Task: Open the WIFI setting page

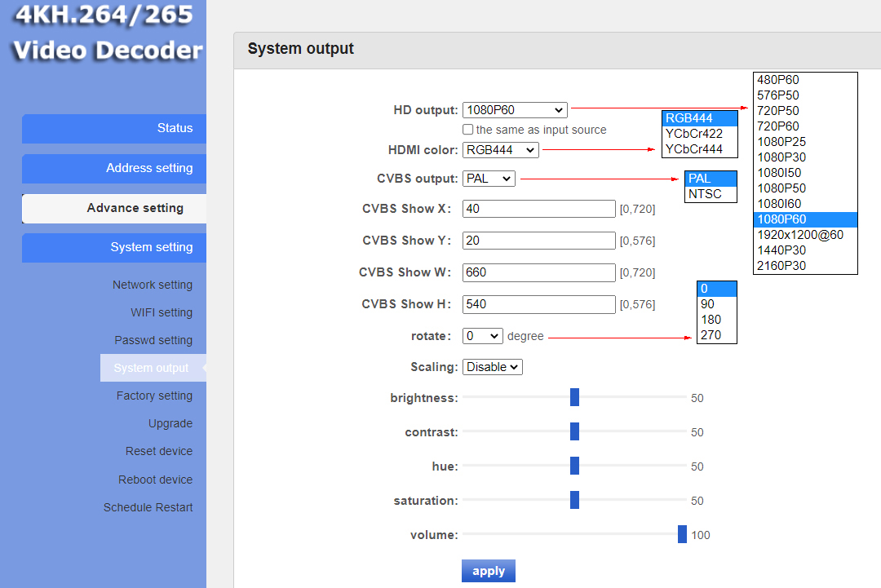Action: point(162,312)
